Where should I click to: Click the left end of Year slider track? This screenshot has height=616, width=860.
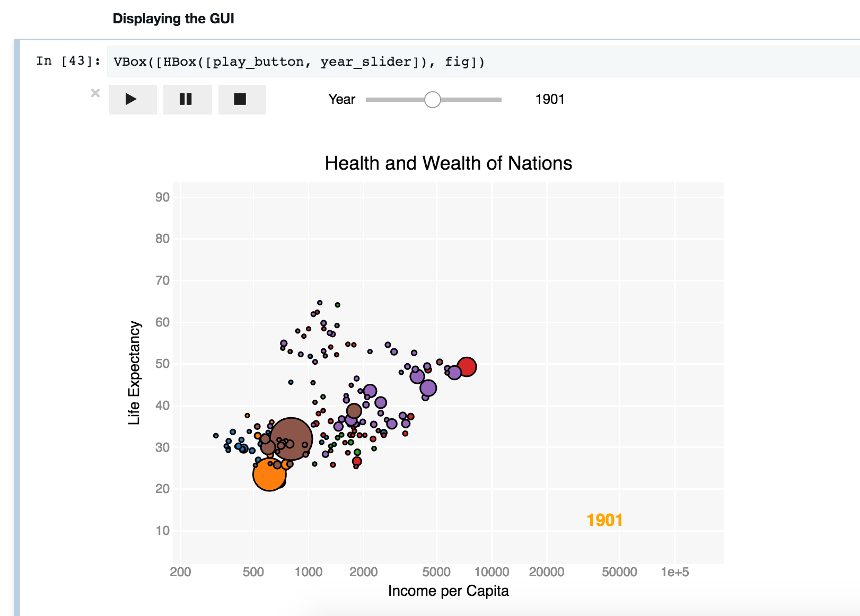(368, 100)
